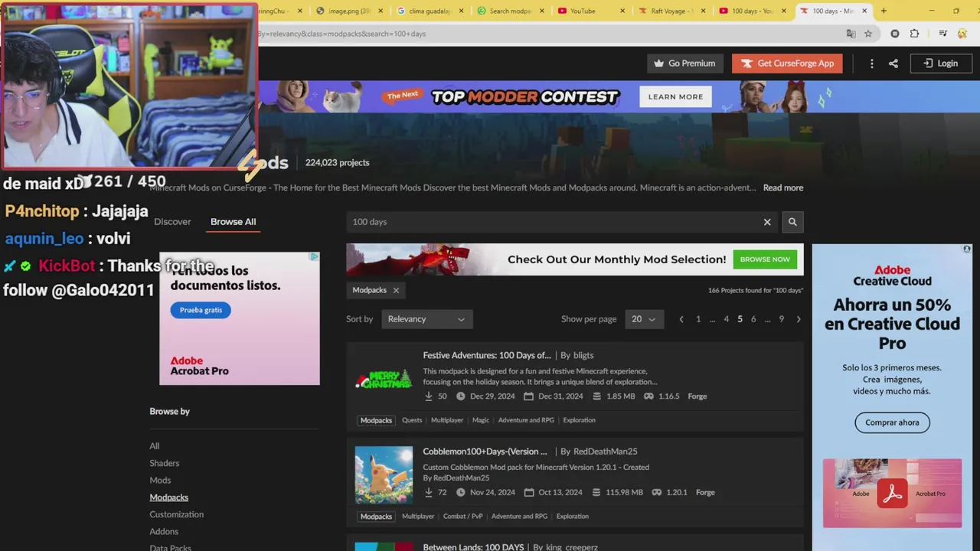The height and width of the screenshot is (551, 980).
Task: Open author RedDeathMan25 profile
Action: (x=606, y=452)
